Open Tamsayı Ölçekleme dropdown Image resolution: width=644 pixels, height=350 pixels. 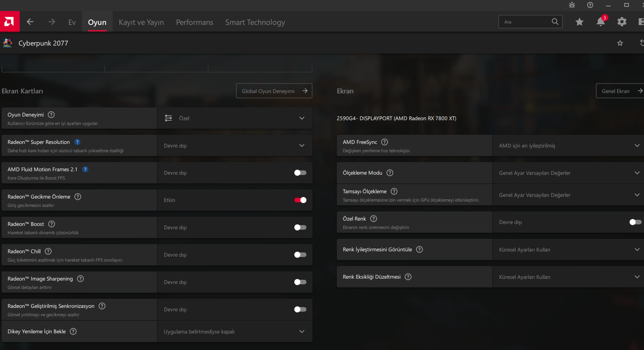coord(568,195)
